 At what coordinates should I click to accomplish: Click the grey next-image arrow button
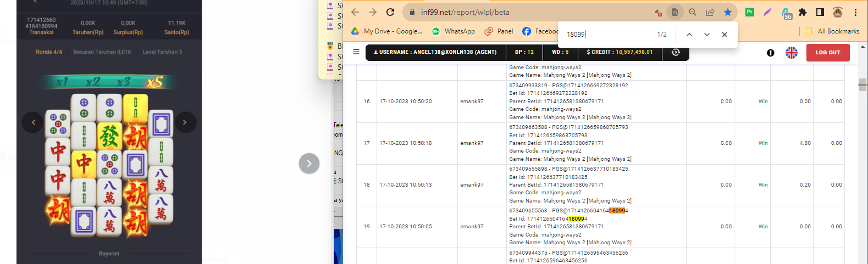coord(309,163)
